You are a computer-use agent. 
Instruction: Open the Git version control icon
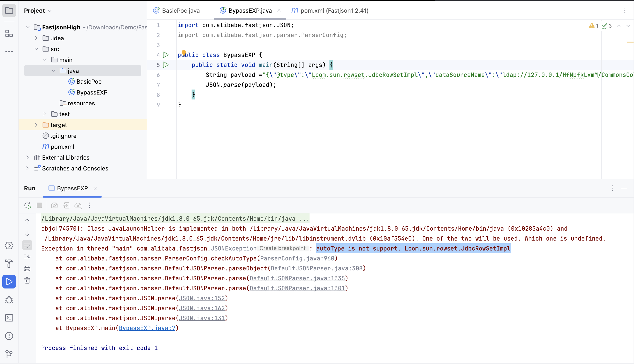coord(9,354)
